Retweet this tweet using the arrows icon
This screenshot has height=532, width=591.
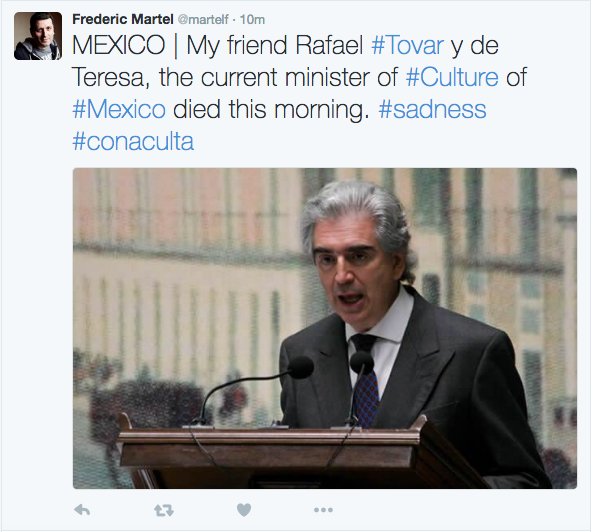(x=164, y=511)
